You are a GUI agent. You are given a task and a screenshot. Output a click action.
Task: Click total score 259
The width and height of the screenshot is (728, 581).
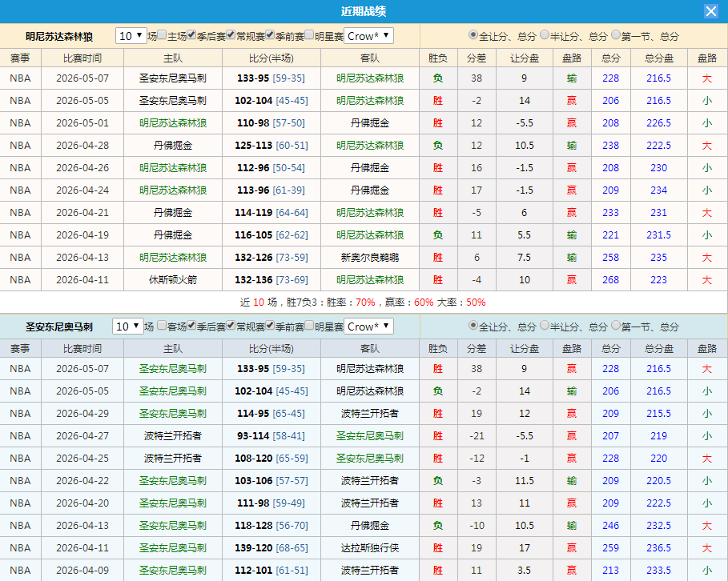[610, 548]
